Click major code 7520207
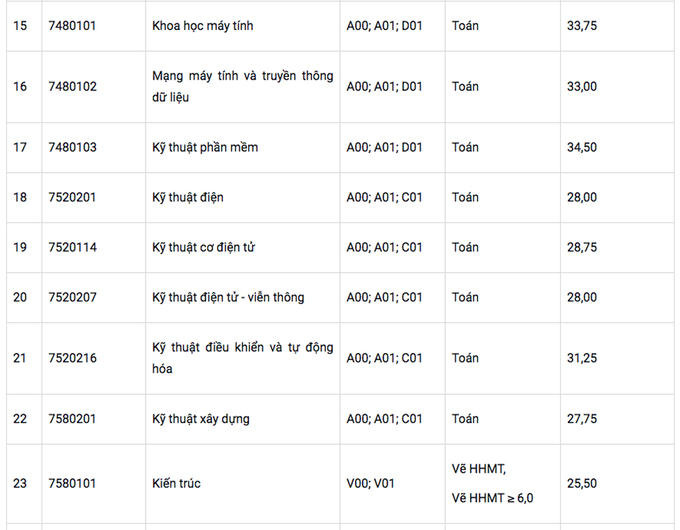 click(x=72, y=297)
